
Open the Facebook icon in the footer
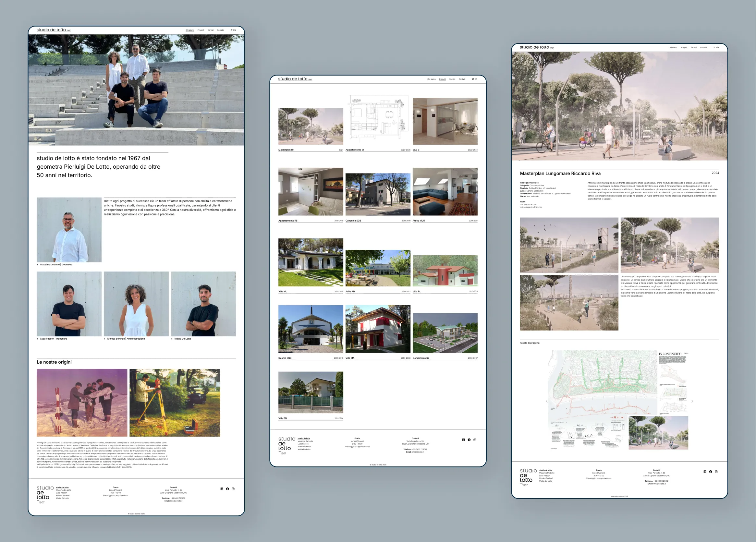(228, 489)
